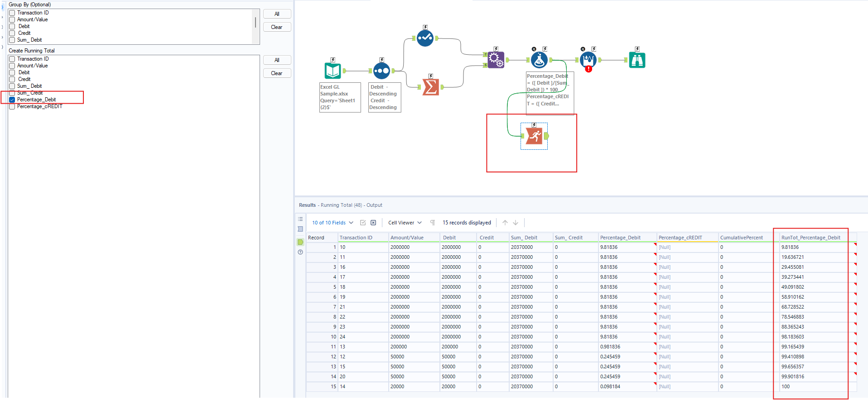Click Clear button for Create Running Total
868x400 pixels.
pos(277,73)
